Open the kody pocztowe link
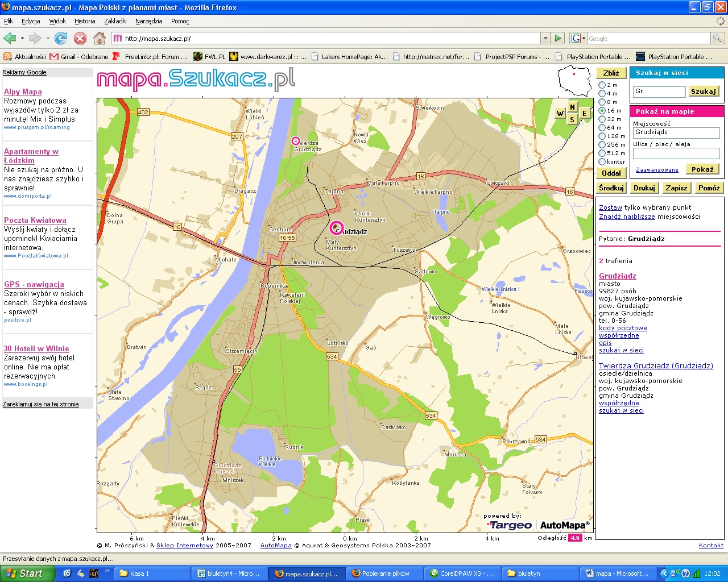 tap(623, 328)
